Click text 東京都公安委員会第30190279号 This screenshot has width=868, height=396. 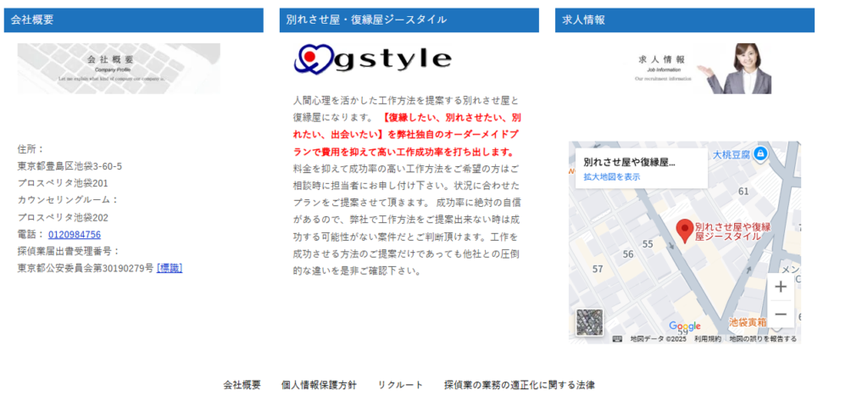[x=86, y=268]
